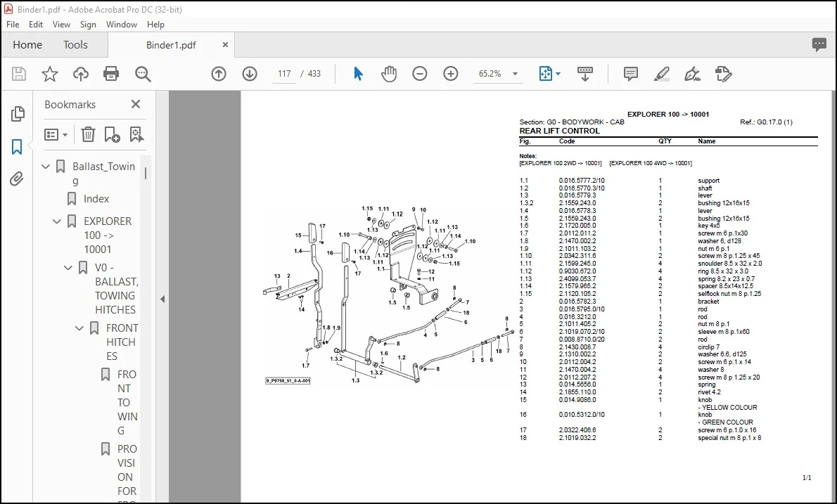837x504 pixels.
Task: Toggle the Page Thumbnails panel
Action: coord(17,114)
